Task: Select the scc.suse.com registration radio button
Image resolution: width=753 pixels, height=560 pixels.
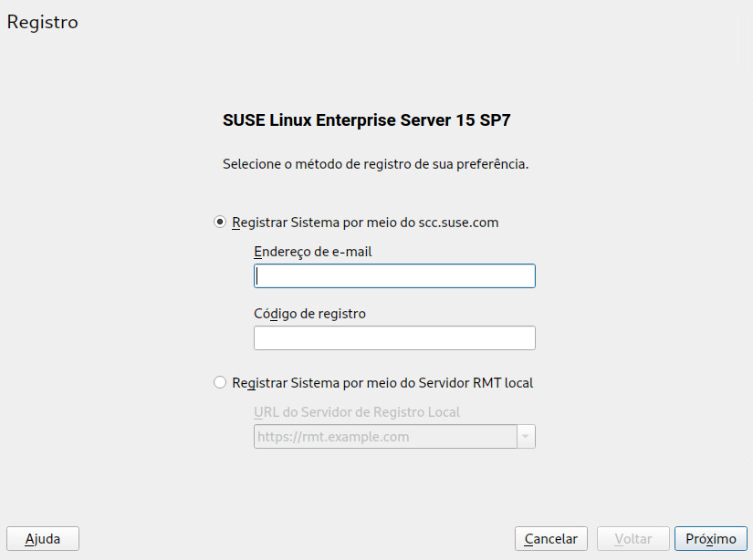Action: (x=220, y=222)
